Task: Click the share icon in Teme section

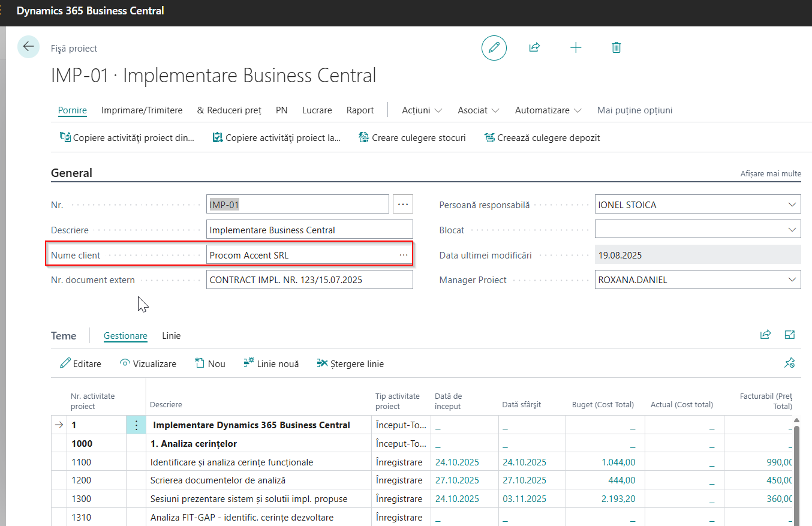Action: (765, 335)
